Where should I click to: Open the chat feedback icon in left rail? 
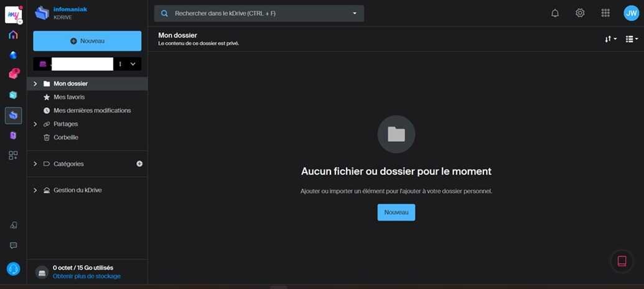13,245
